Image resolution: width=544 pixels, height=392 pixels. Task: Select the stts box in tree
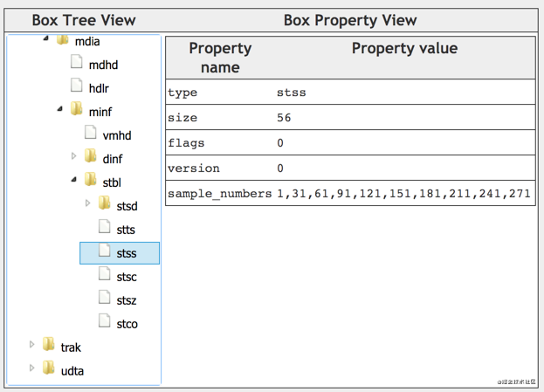(126, 230)
